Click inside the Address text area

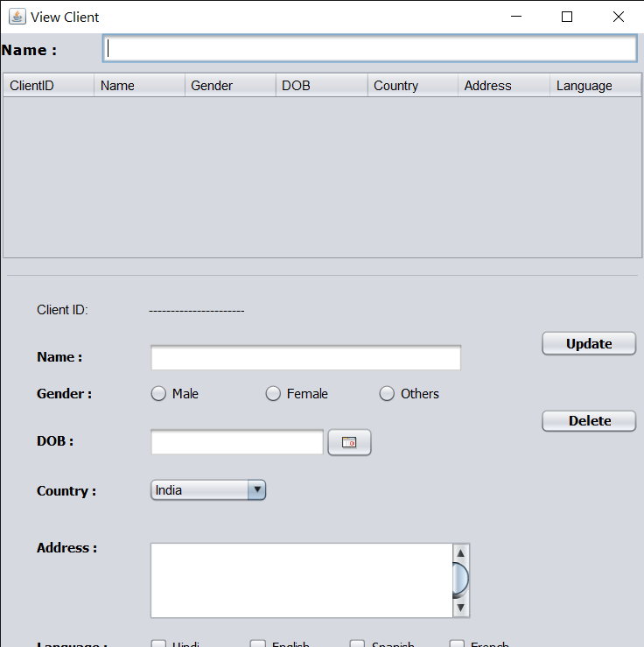[301, 580]
